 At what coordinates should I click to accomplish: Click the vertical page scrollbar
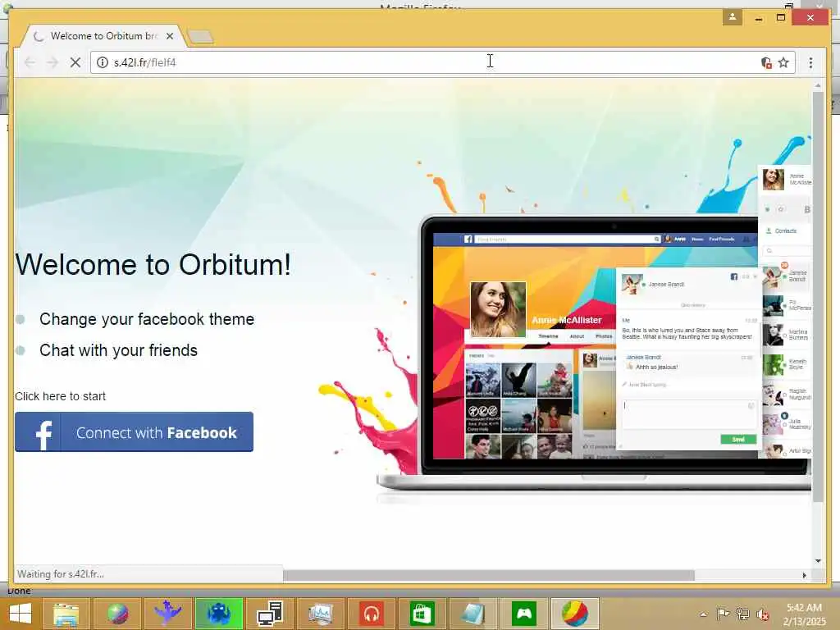[818, 297]
